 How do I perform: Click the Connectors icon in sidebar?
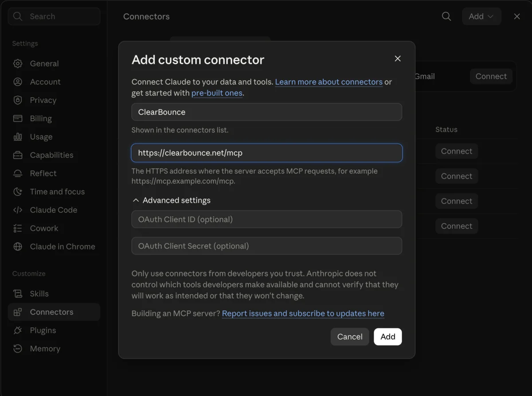tap(18, 312)
